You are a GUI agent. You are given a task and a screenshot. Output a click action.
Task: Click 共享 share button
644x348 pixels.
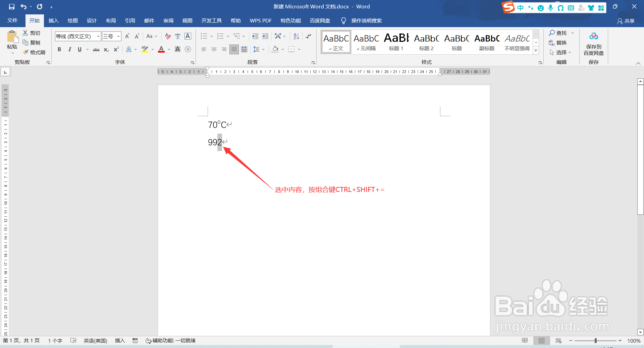coord(626,21)
